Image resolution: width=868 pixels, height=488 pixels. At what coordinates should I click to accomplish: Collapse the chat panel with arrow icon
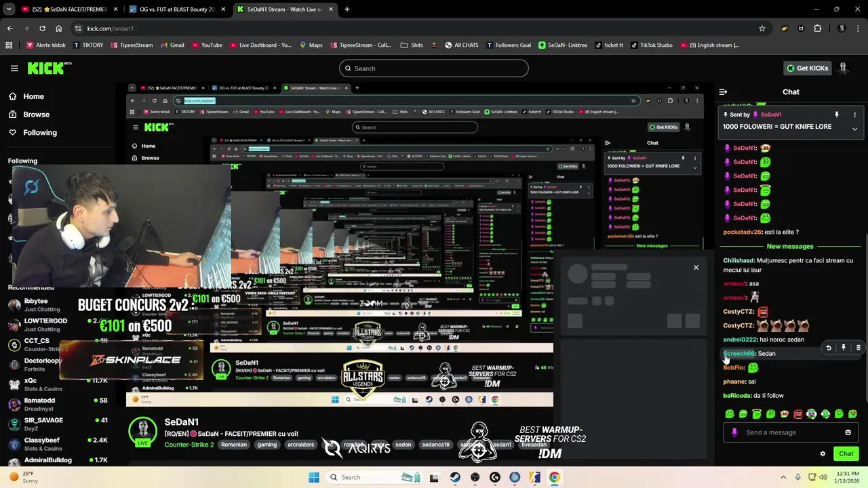723,91
